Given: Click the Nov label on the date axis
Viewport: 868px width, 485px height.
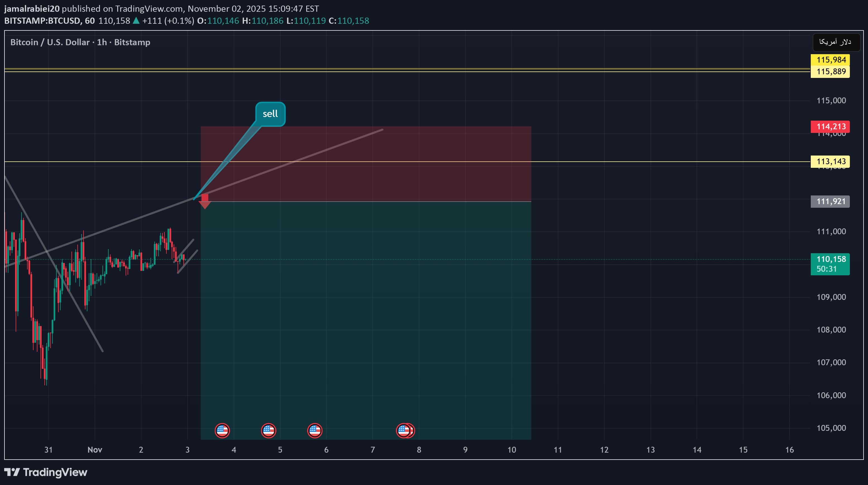Looking at the screenshot, I should point(95,450).
